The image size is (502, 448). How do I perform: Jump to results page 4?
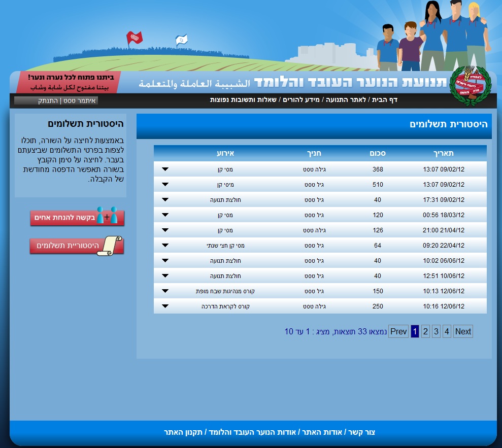coord(447,331)
